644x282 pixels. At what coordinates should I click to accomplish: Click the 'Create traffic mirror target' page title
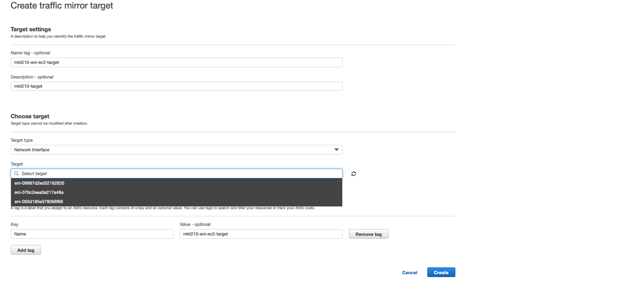point(62,6)
